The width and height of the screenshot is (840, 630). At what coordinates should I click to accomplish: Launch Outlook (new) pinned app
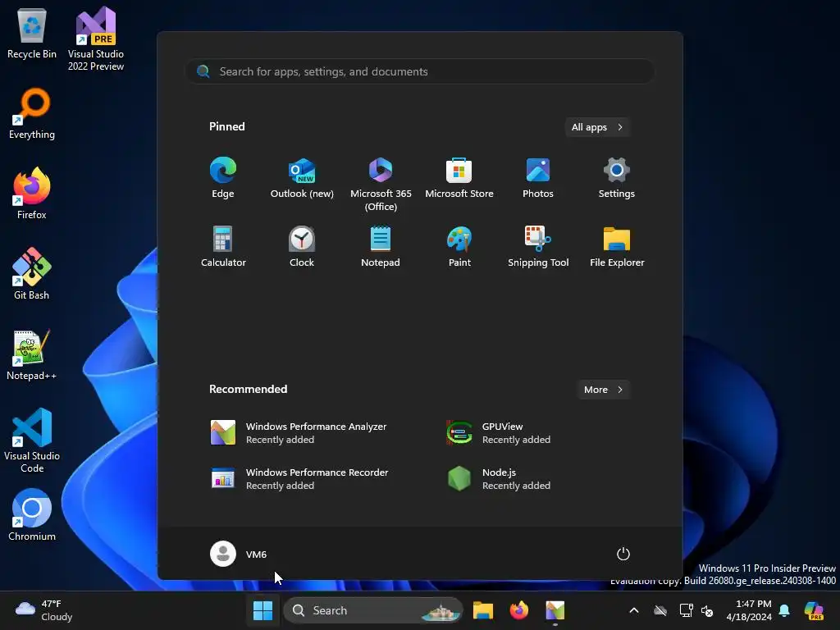[302, 178]
